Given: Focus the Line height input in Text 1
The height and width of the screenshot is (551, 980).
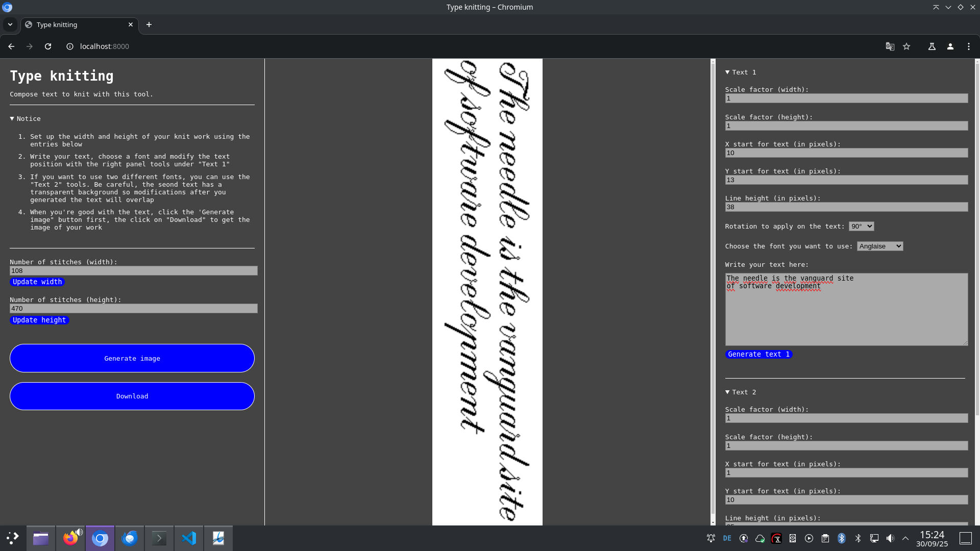Looking at the screenshot, I should [x=846, y=207].
